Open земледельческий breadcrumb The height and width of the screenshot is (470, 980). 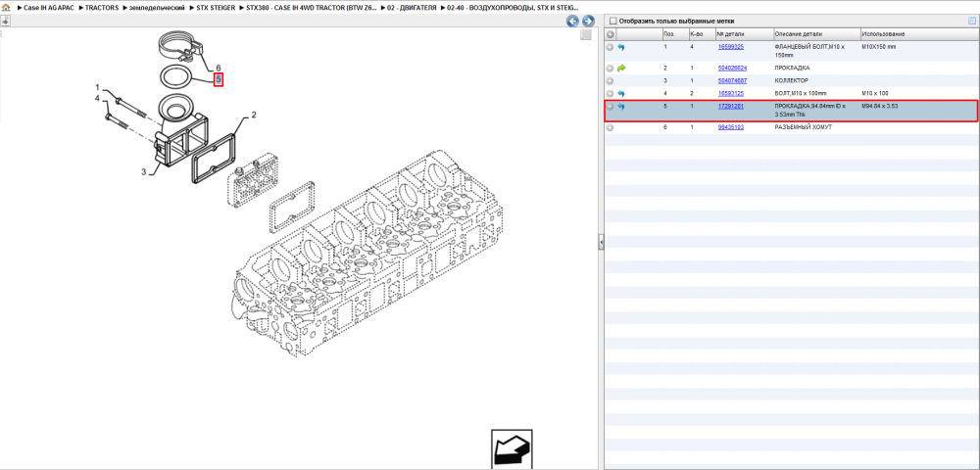157,7
